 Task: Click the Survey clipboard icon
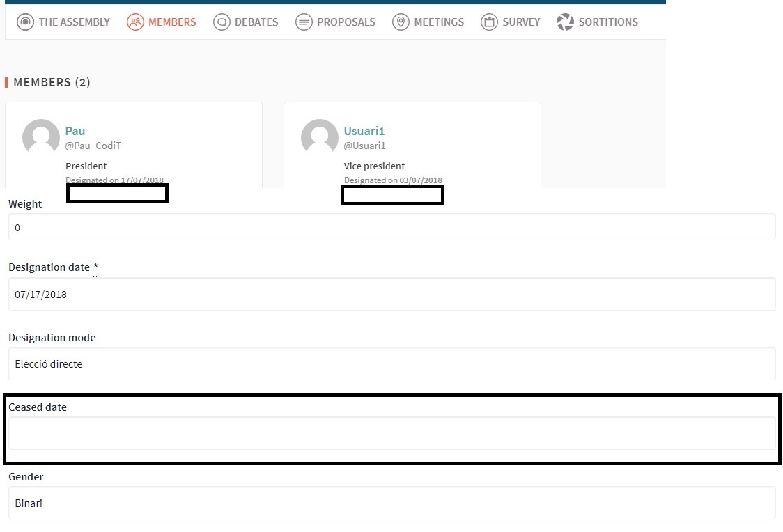point(489,22)
